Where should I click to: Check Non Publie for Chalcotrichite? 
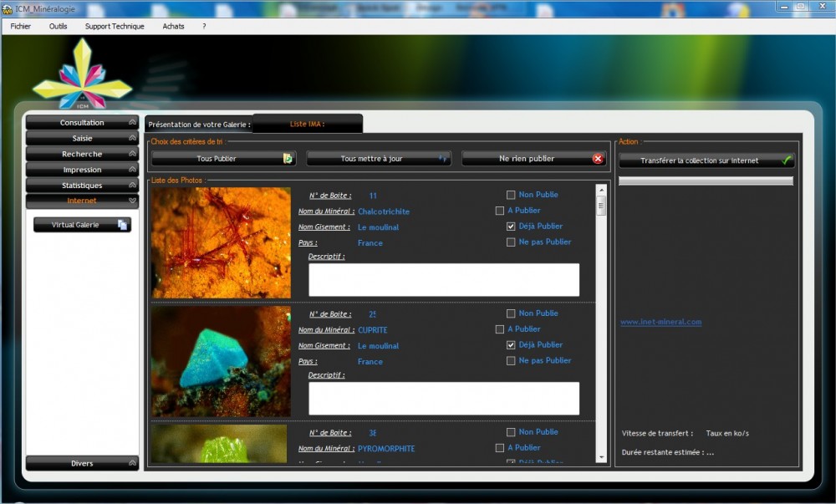click(511, 195)
